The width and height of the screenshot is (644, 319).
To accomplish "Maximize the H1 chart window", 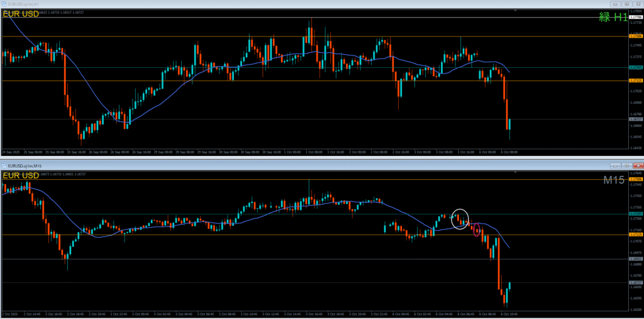I will [626, 4].
